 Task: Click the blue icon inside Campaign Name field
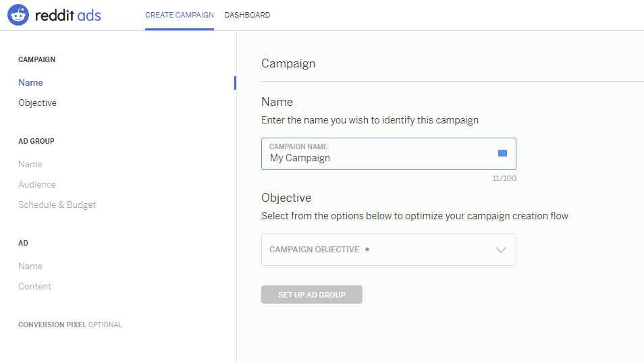502,153
